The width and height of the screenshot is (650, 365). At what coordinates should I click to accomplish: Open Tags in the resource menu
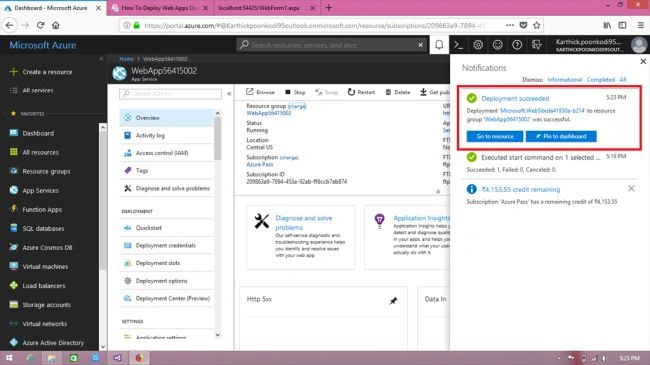click(167, 170)
